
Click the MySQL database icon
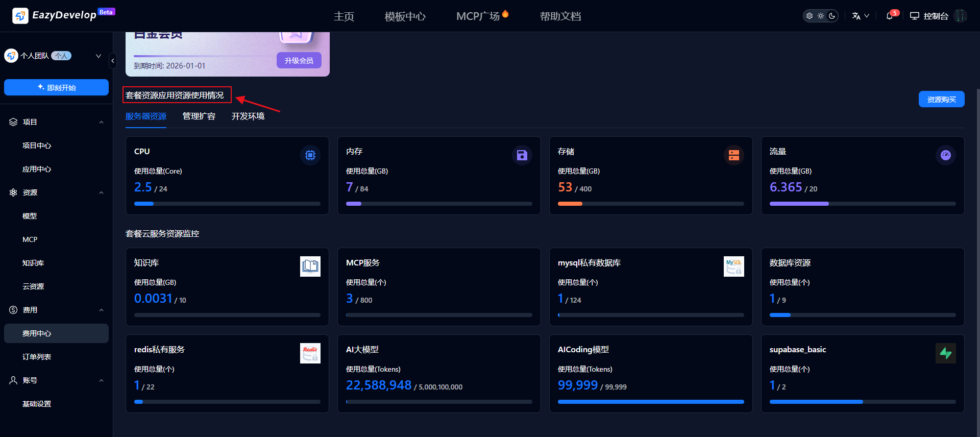tap(733, 266)
